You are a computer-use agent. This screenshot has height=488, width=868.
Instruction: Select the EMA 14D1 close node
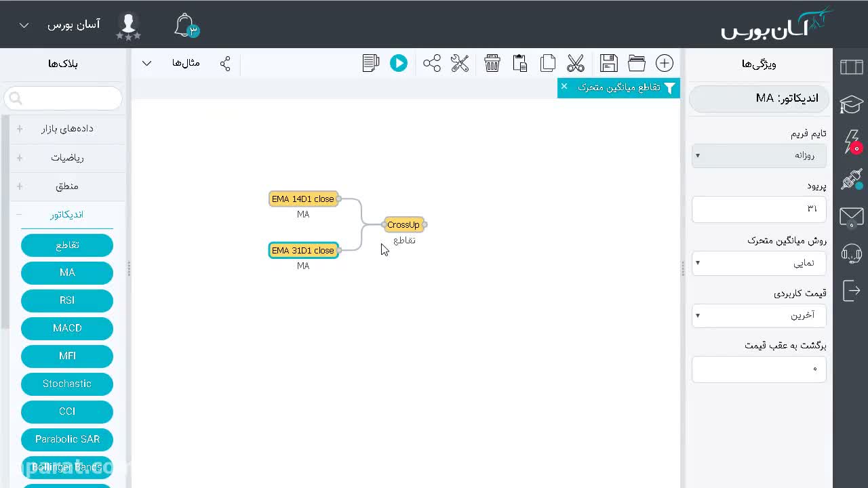(x=303, y=199)
